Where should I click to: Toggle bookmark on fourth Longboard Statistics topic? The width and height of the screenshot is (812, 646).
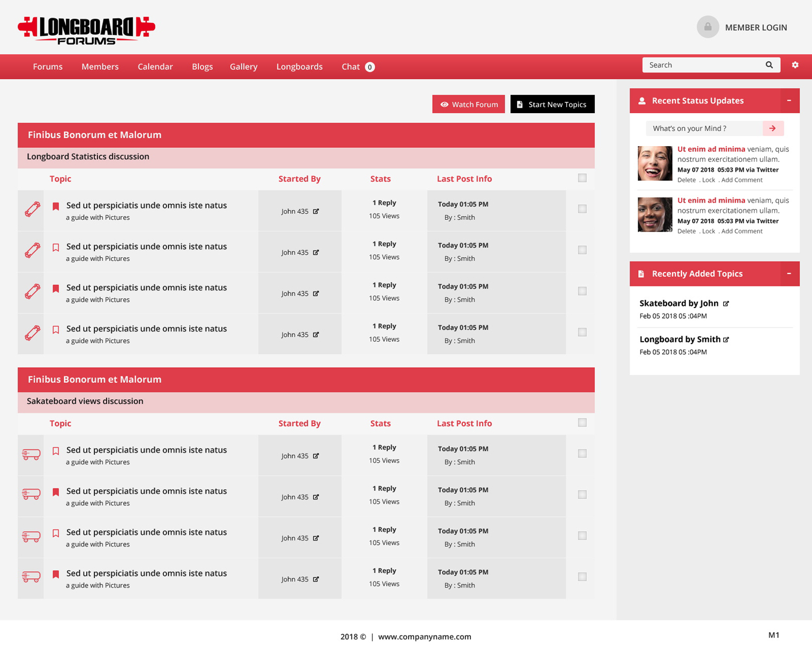[x=56, y=330]
